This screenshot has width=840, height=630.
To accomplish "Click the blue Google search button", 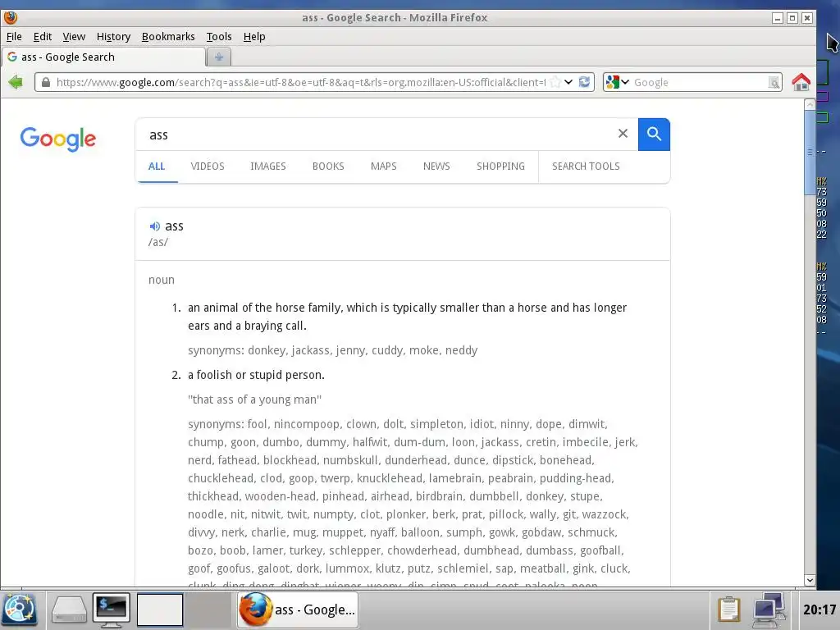I will click(x=654, y=134).
